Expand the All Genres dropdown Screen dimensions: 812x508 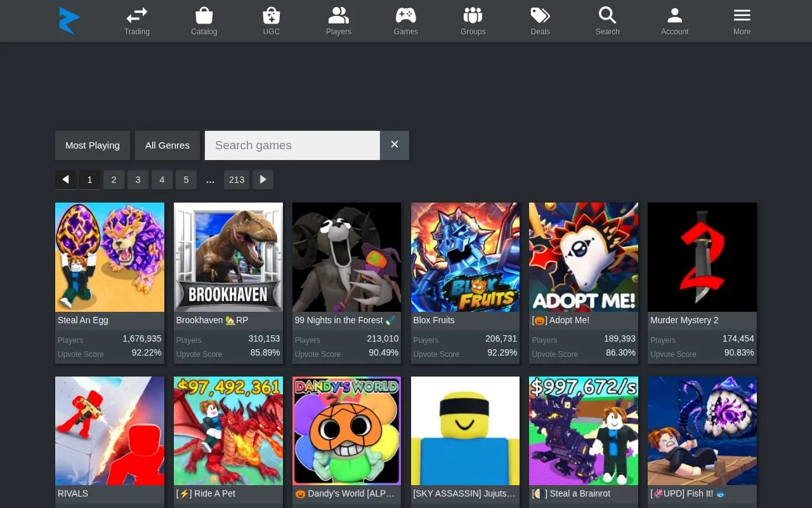click(x=167, y=145)
